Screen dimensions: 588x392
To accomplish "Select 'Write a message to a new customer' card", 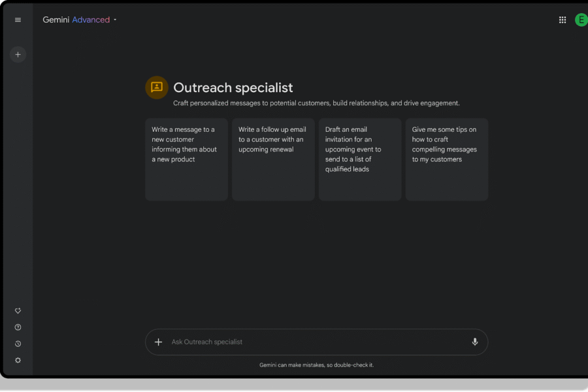I will click(x=186, y=159).
